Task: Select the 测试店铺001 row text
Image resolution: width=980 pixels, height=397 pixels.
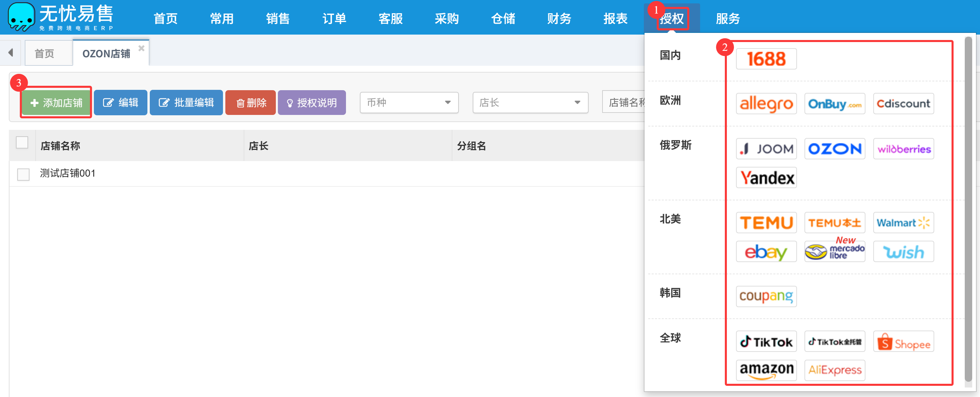Action: coord(67,174)
